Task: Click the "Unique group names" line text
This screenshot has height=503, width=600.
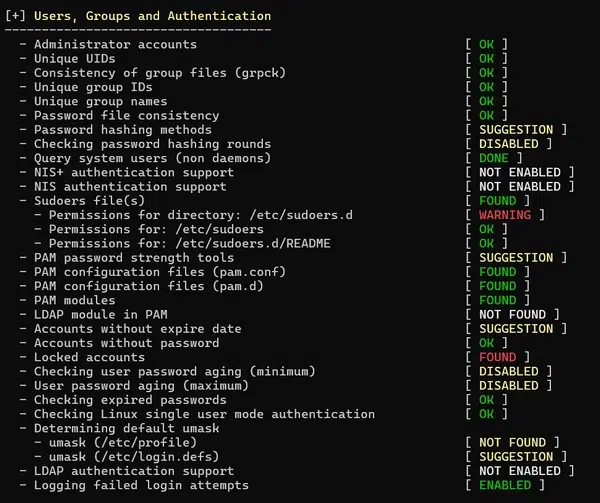Action: point(100,101)
